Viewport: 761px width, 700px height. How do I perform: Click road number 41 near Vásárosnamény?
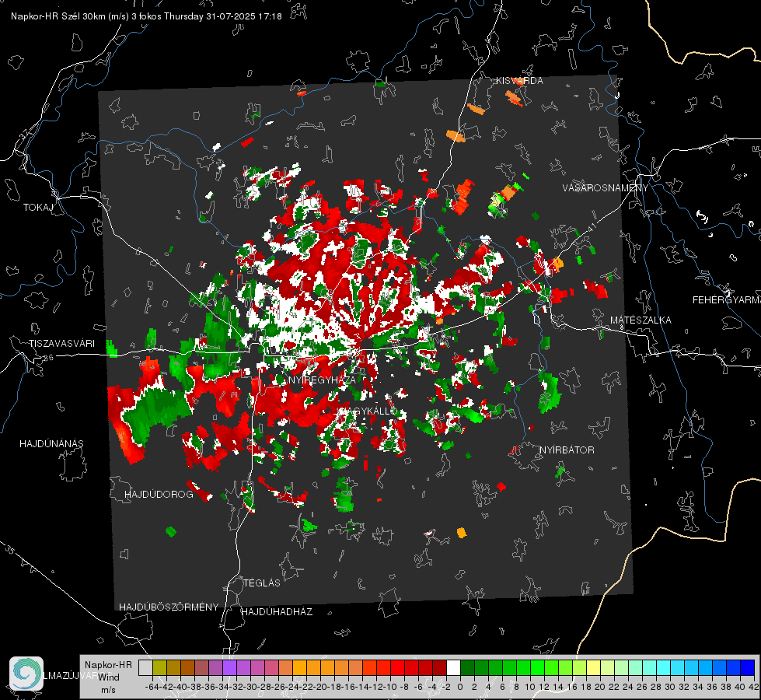coord(591,228)
